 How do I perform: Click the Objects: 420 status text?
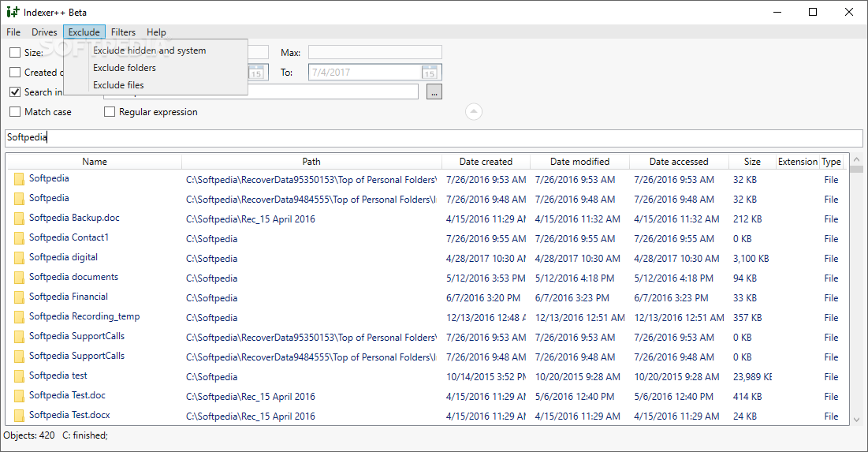(x=29, y=435)
